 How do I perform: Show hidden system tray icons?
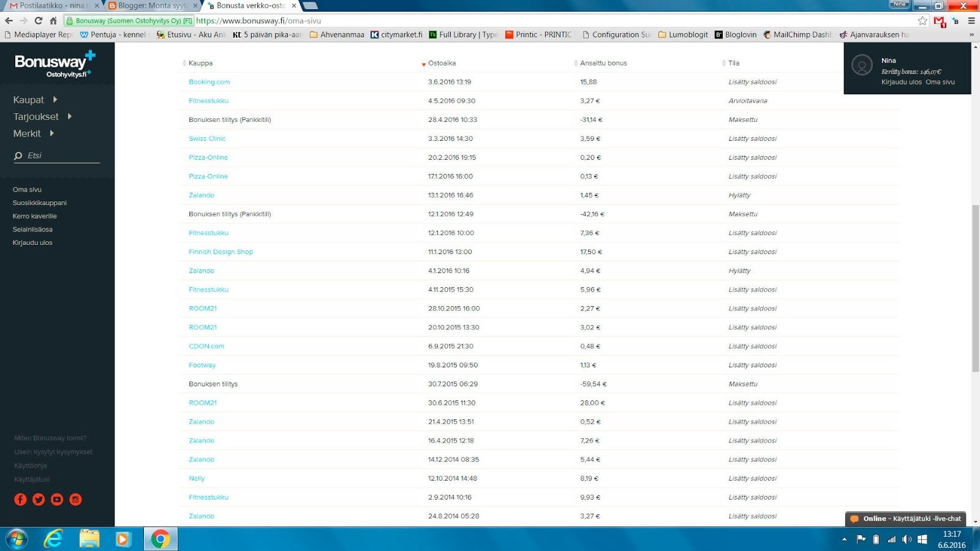pyautogui.click(x=844, y=539)
